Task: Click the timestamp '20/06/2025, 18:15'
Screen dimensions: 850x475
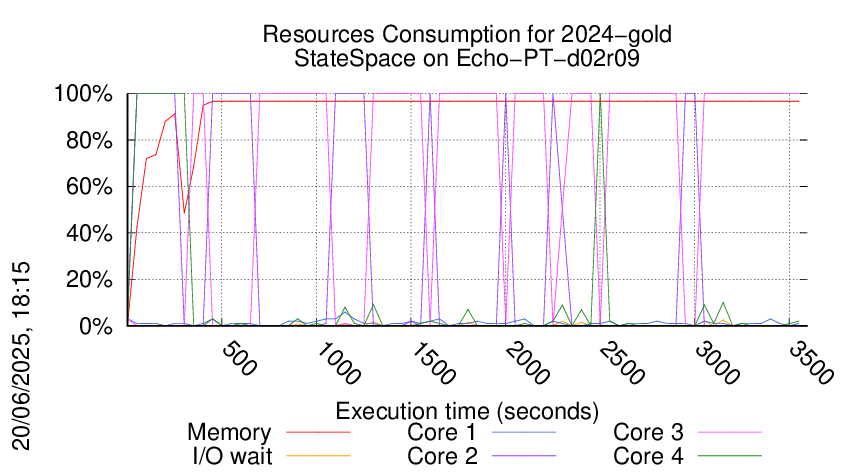Action: (21, 356)
